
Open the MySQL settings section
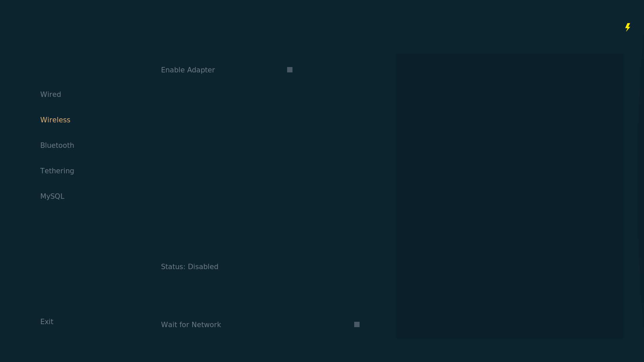click(52, 196)
